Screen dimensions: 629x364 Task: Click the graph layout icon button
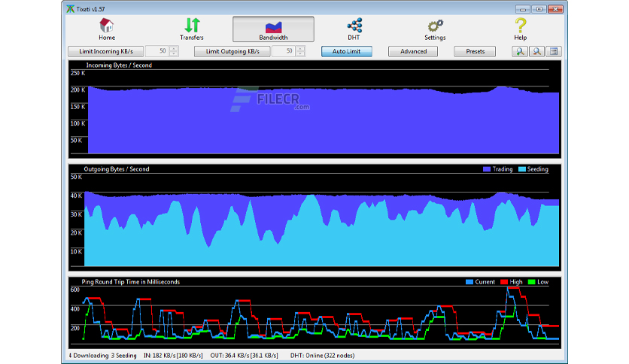click(x=554, y=51)
